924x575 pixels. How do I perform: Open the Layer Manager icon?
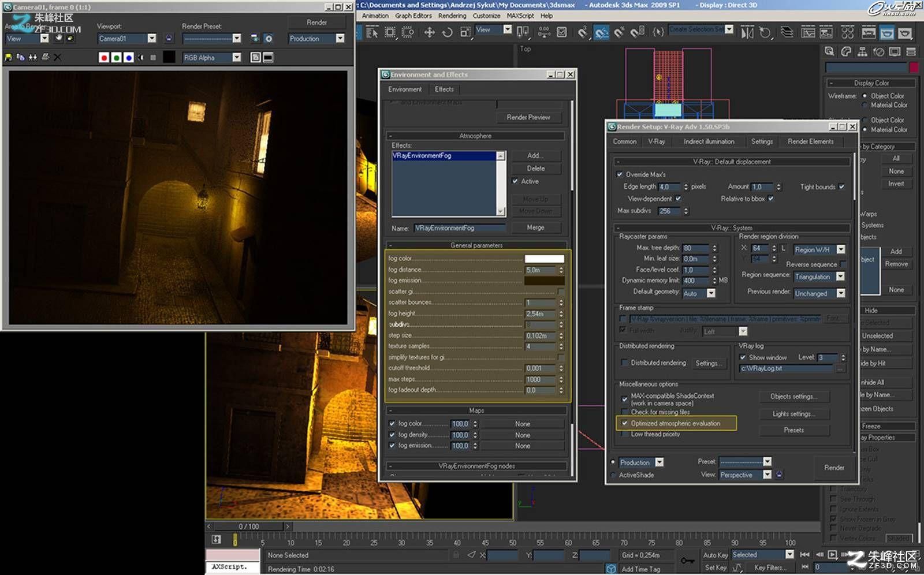point(787,32)
